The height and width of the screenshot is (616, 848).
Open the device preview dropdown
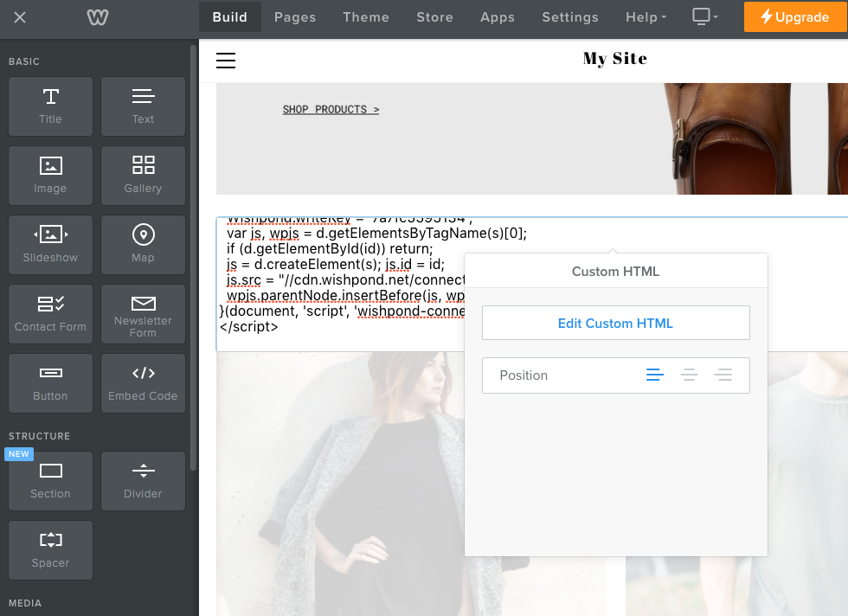705,16
